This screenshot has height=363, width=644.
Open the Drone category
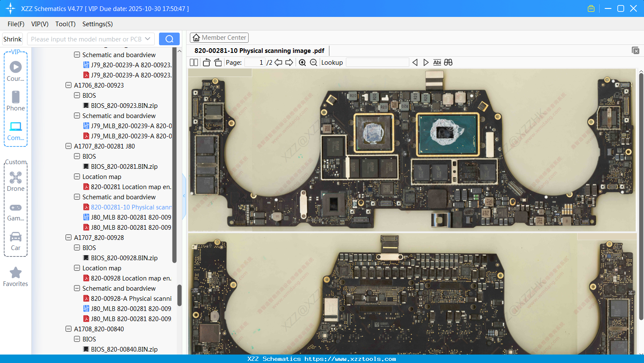coord(16,181)
